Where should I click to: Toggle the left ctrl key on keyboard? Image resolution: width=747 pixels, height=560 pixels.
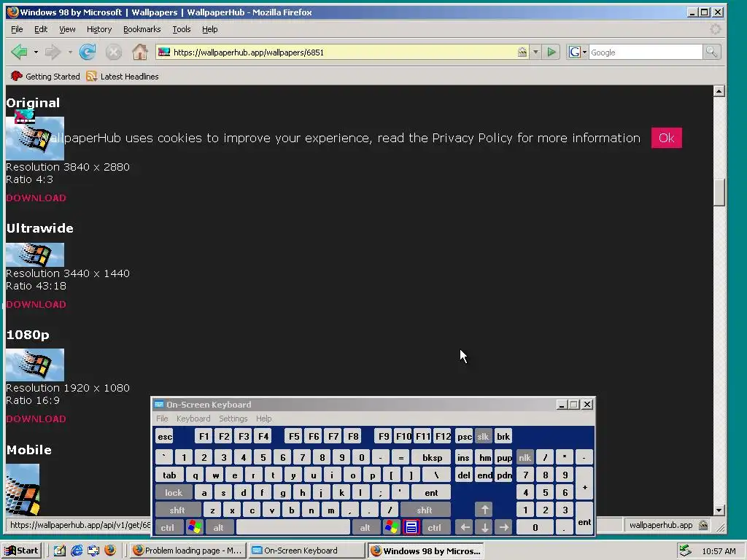click(x=167, y=528)
